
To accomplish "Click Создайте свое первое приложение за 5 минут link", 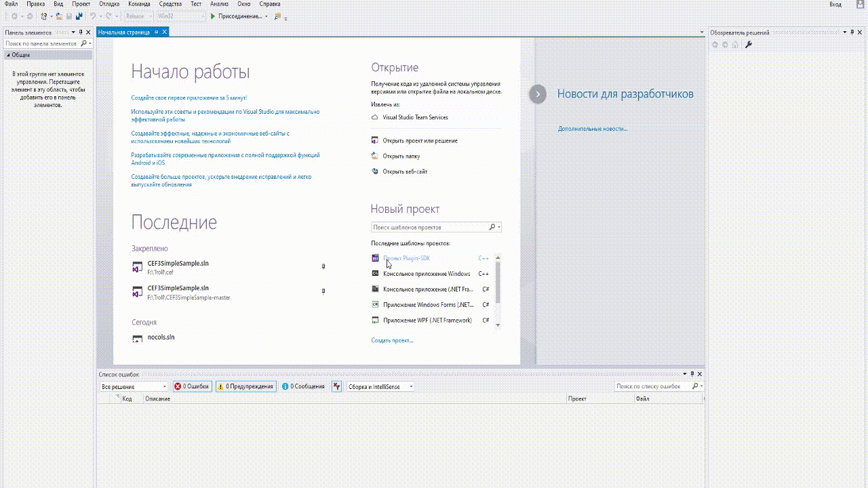I will 189,98.
